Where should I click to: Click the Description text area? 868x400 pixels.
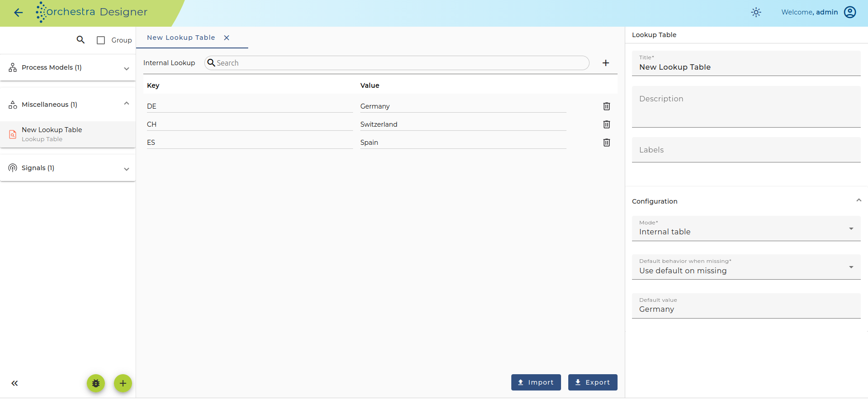[x=746, y=107]
